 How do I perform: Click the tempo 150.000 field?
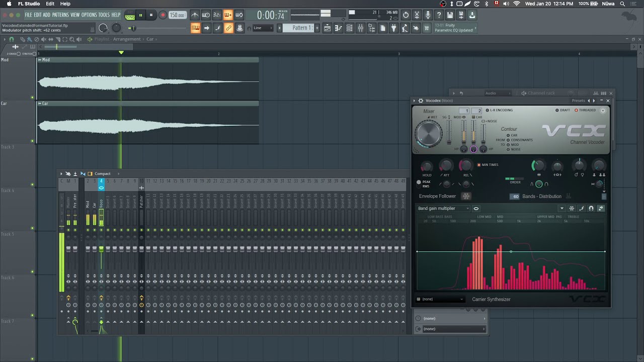point(177,15)
